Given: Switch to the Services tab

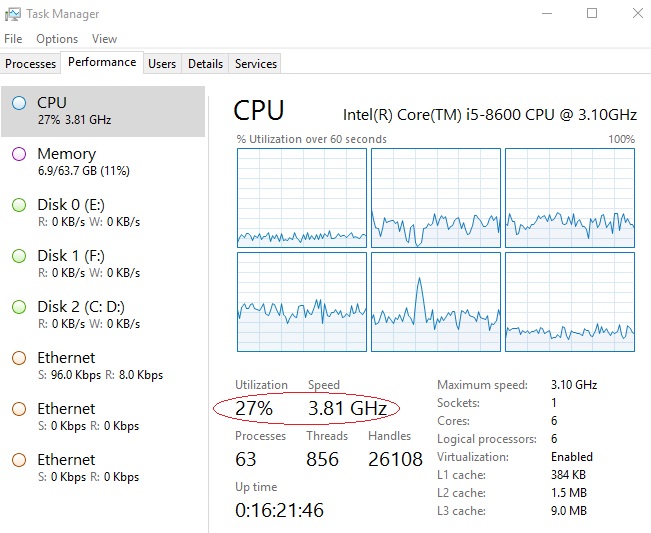Looking at the screenshot, I should (x=256, y=64).
